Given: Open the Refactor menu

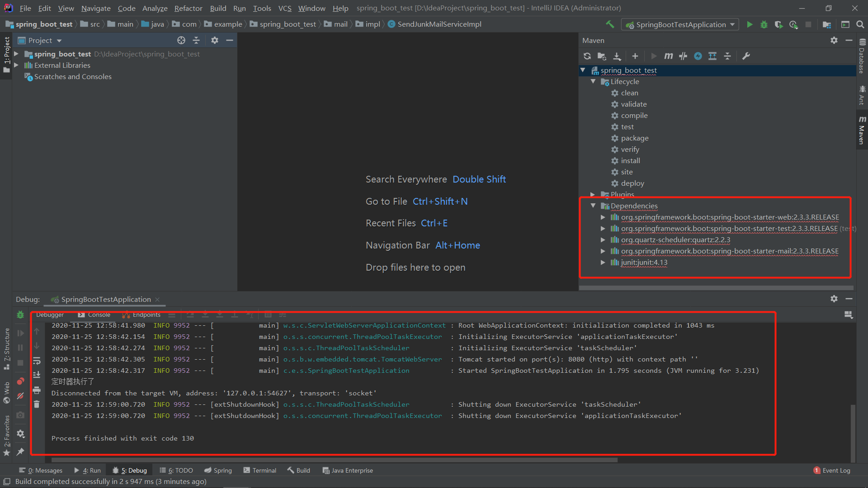Looking at the screenshot, I should [188, 8].
